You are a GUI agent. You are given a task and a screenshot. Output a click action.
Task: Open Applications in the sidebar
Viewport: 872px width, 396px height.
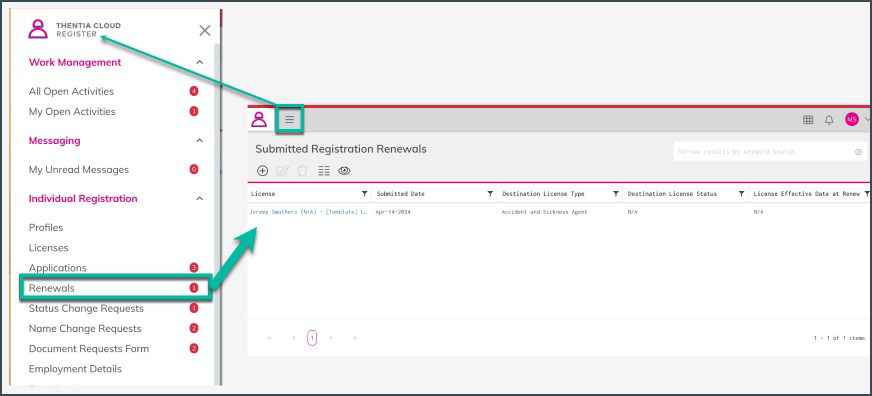pos(58,268)
